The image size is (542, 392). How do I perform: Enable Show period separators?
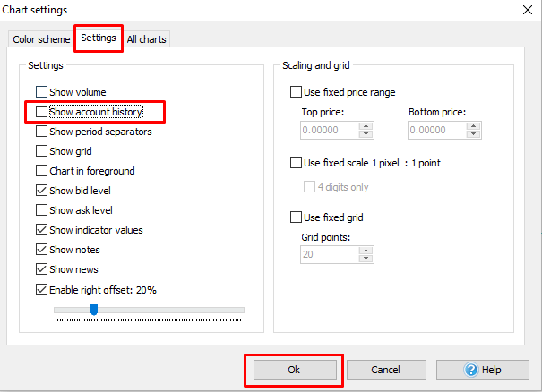click(x=42, y=132)
